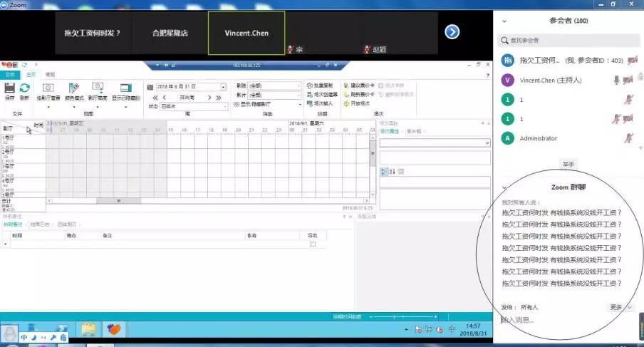Click the show hidden (显示已隐藏的) icon
The width and height of the screenshot is (644, 347).
125,88
